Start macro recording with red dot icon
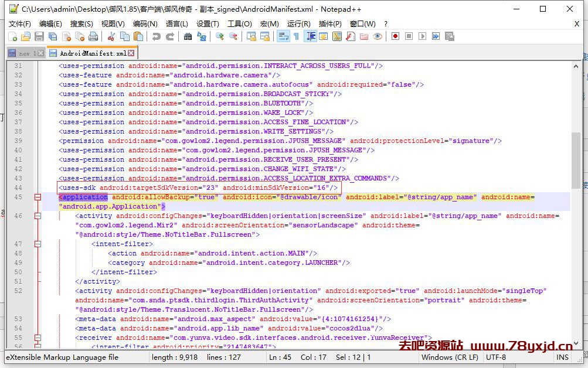Screen dimensions: 588x368 coord(396,36)
